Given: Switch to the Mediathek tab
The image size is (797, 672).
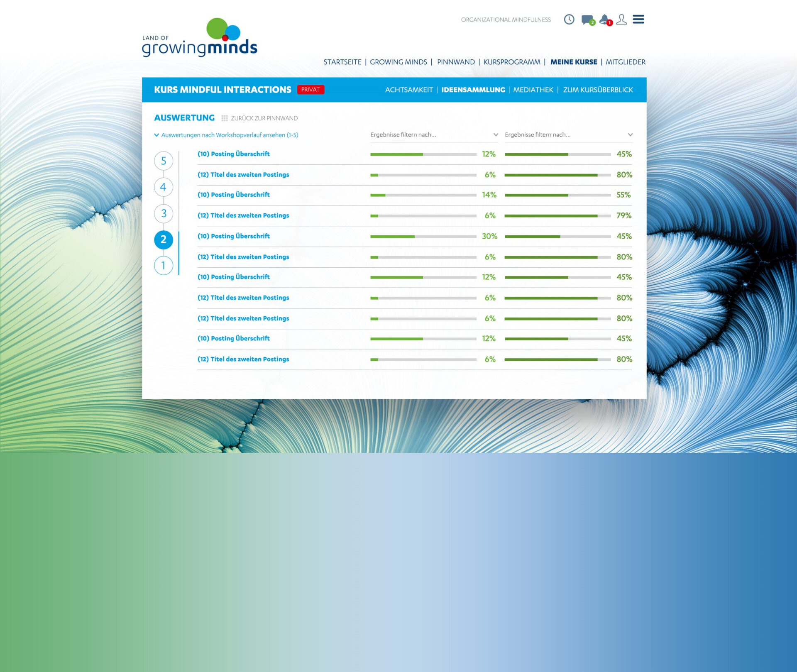Looking at the screenshot, I should coord(533,90).
